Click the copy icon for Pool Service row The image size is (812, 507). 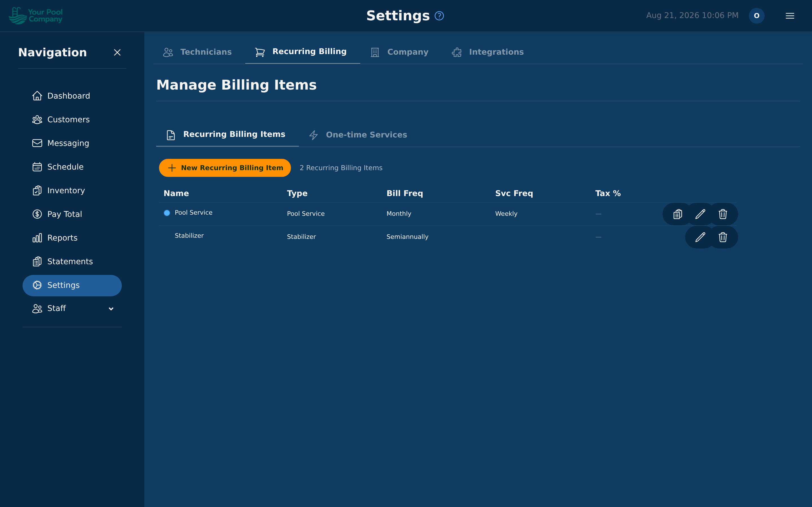[678, 214]
